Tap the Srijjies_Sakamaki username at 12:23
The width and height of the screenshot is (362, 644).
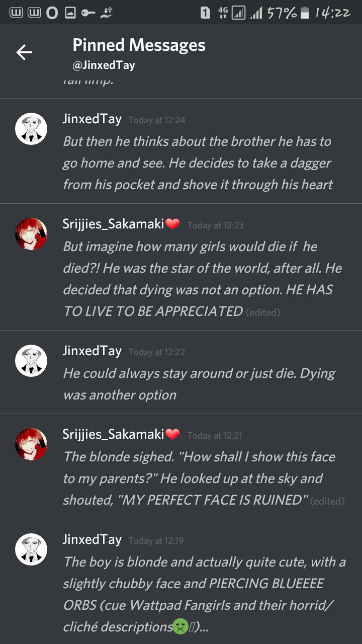pos(114,224)
